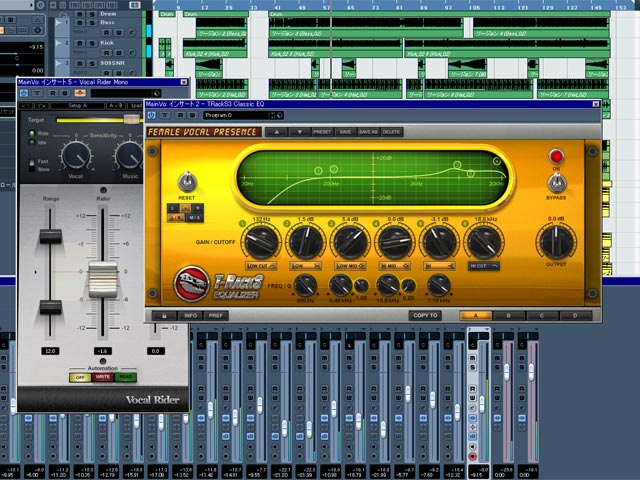Screen dimensions: 640x480
Task: Click orange side-chain icon in Vocal Rider header
Action: pyautogui.click(x=80, y=93)
